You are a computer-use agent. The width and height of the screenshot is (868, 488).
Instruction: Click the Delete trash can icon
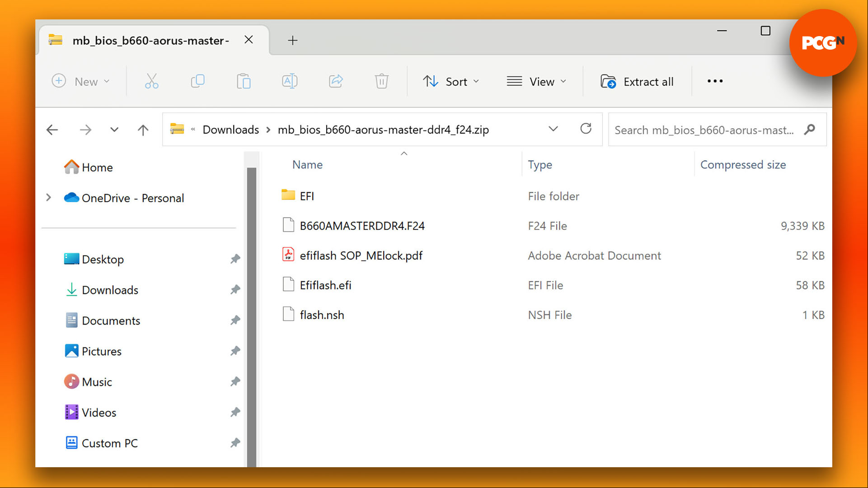[x=382, y=81]
